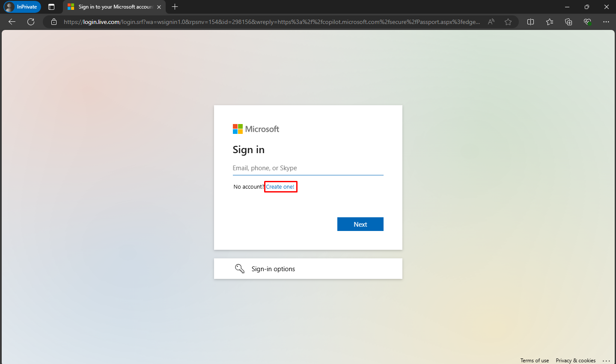Close the Microsoft sign-in tab
Viewport: 616px width, 364px height.
pyautogui.click(x=159, y=7)
